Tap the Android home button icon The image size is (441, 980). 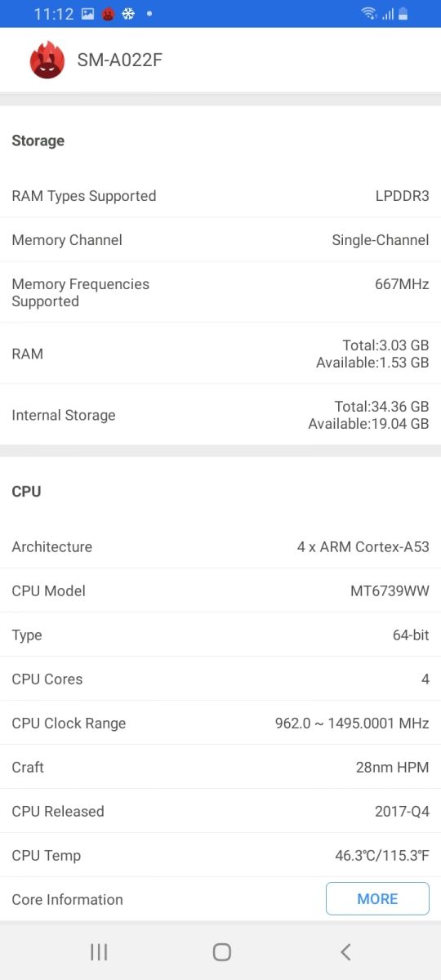[221, 951]
